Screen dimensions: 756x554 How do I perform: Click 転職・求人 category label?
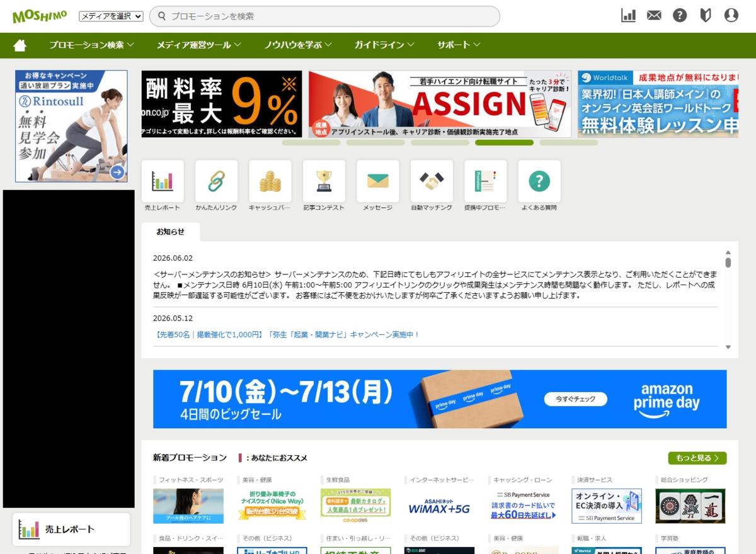tap(591, 539)
